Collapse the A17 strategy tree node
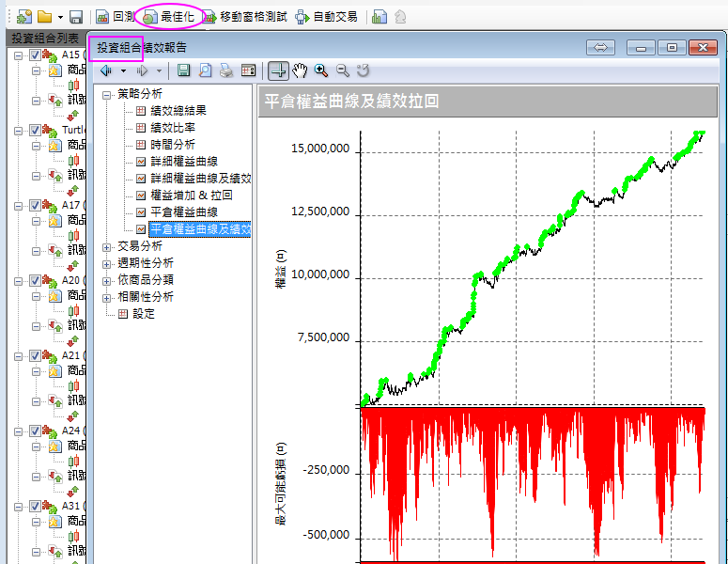Viewport: 728px width, 564px height. pyautogui.click(x=18, y=206)
